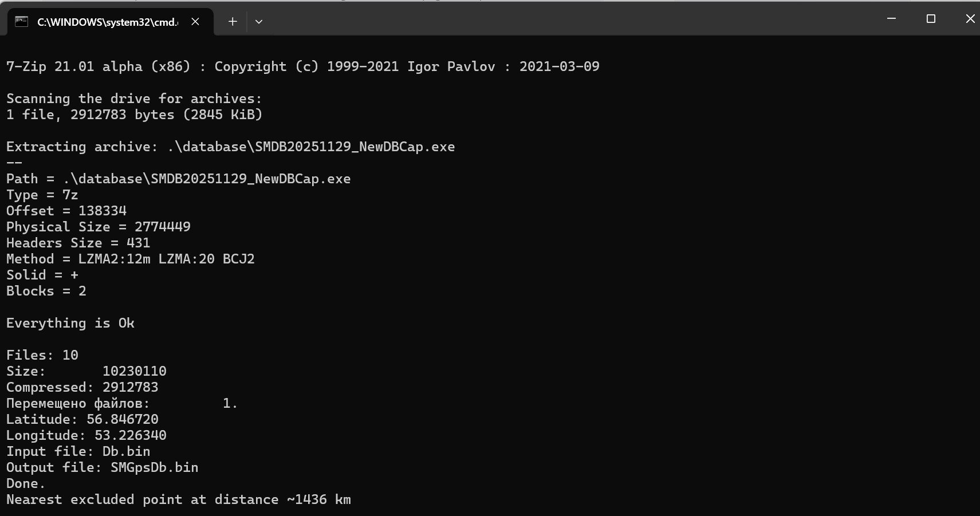Click the "Latitude: 56.846720" line
This screenshot has width=980, height=516.
[82, 419]
